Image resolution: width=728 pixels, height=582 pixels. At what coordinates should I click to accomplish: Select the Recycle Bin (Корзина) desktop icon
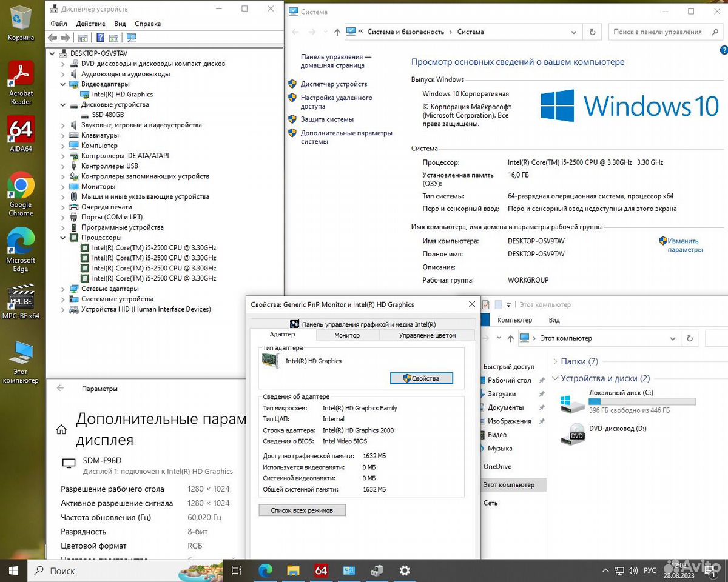click(x=21, y=23)
